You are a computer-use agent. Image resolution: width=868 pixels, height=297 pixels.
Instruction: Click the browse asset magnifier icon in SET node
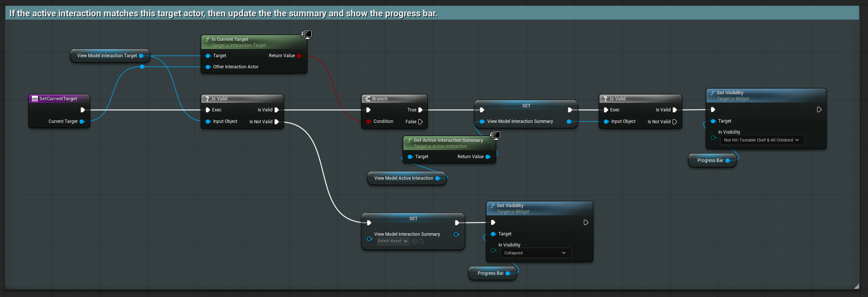pyautogui.click(x=422, y=241)
